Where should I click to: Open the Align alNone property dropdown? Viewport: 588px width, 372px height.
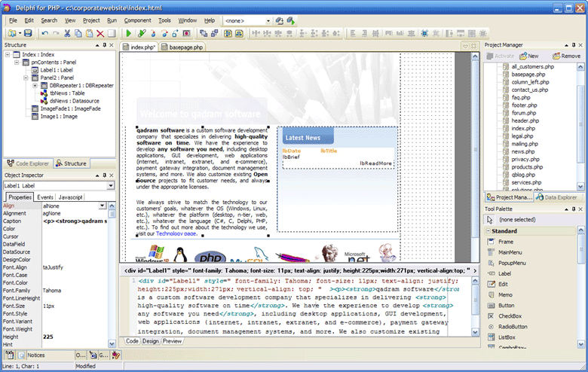click(x=102, y=206)
